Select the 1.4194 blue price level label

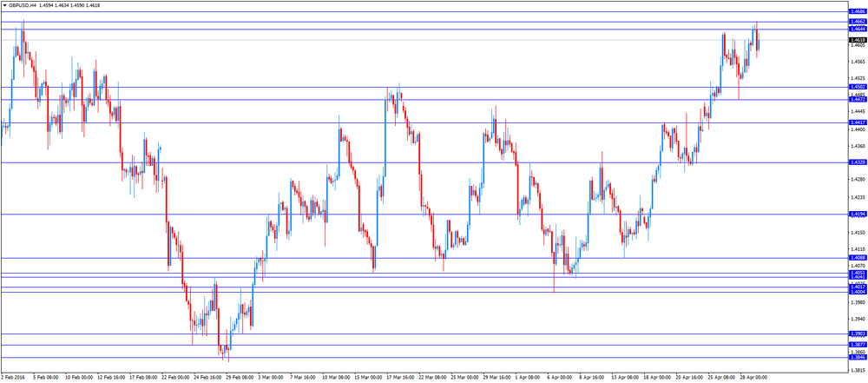point(858,214)
